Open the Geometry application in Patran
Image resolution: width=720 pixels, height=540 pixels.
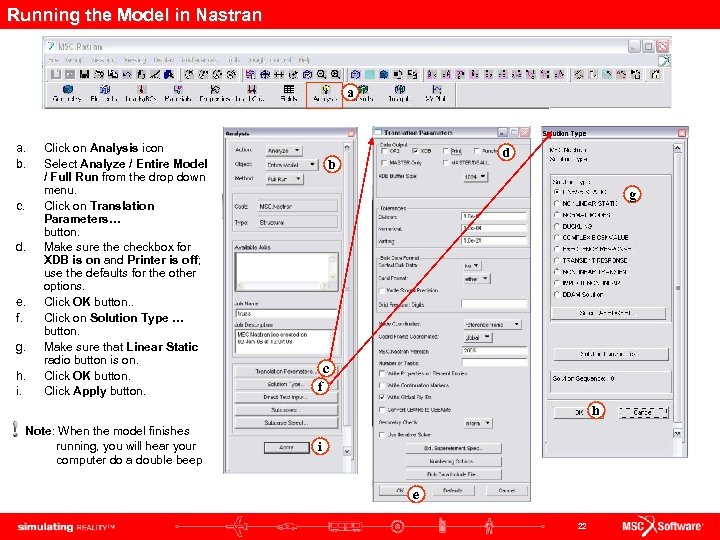(x=67, y=93)
